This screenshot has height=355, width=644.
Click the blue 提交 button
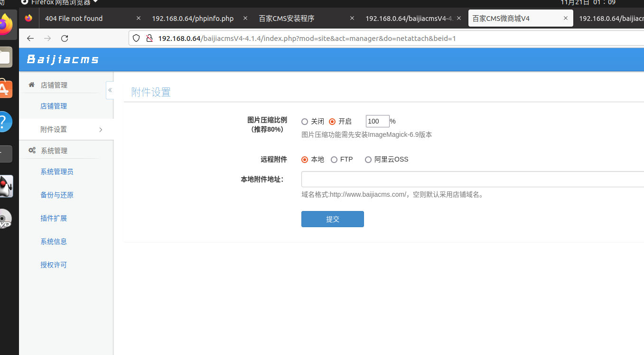[333, 219]
